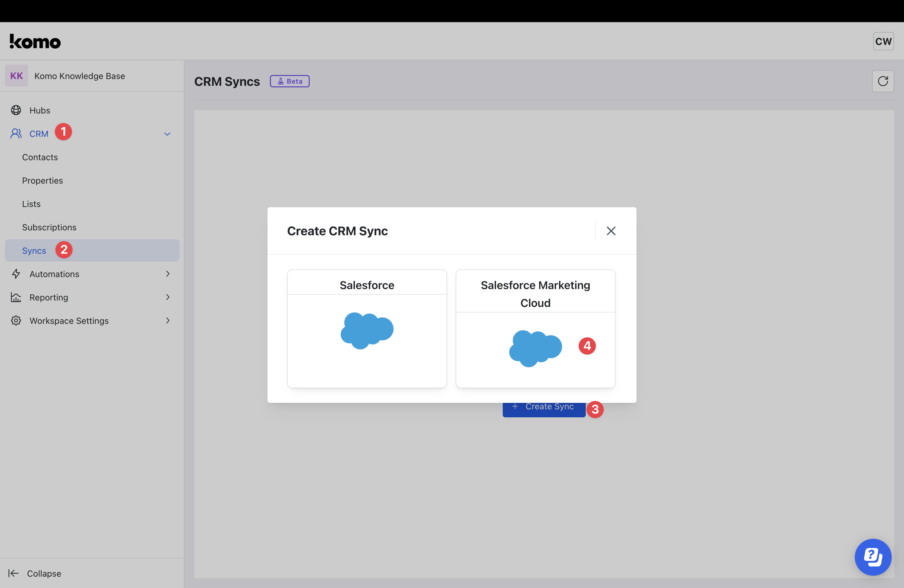The width and height of the screenshot is (904, 588).
Task: Collapse the sidebar via Collapse button
Action: click(35, 573)
